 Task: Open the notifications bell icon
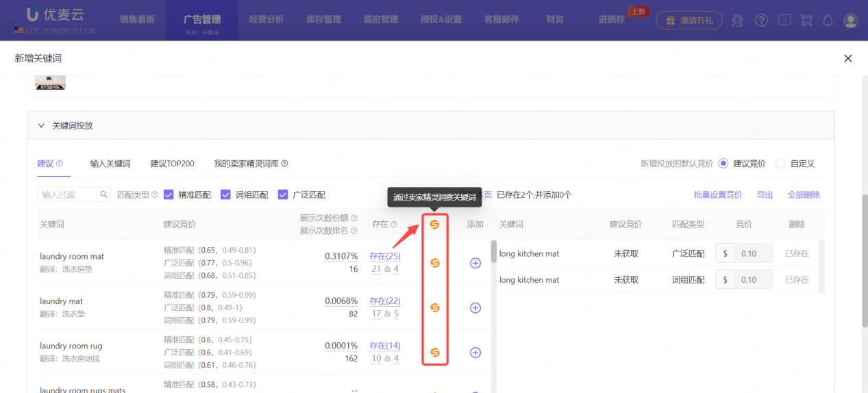click(828, 21)
